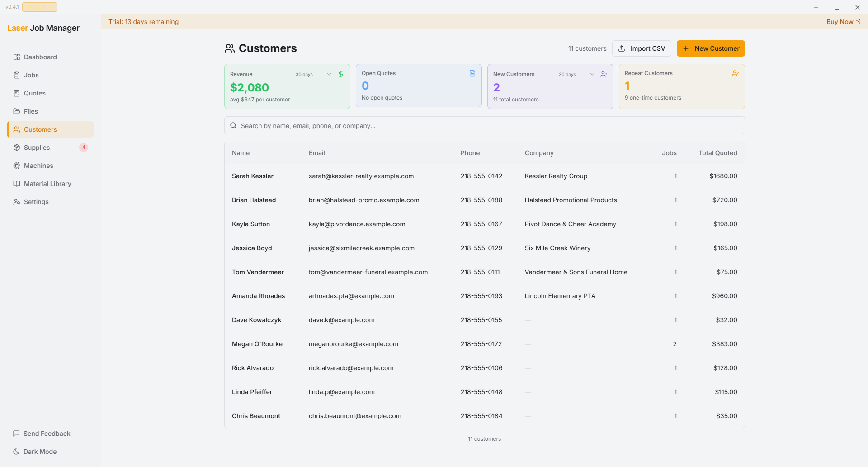Image resolution: width=868 pixels, height=467 pixels.
Task: Click the customer search input field
Action: pos(484,125)
